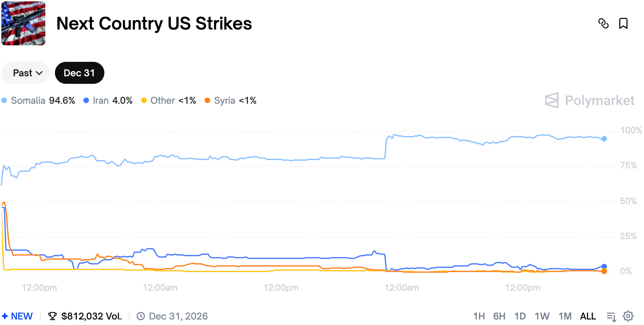The height and width of the screenshot is (325, 644).
Task: Copy the market link icon
Action: coord(603,23)
